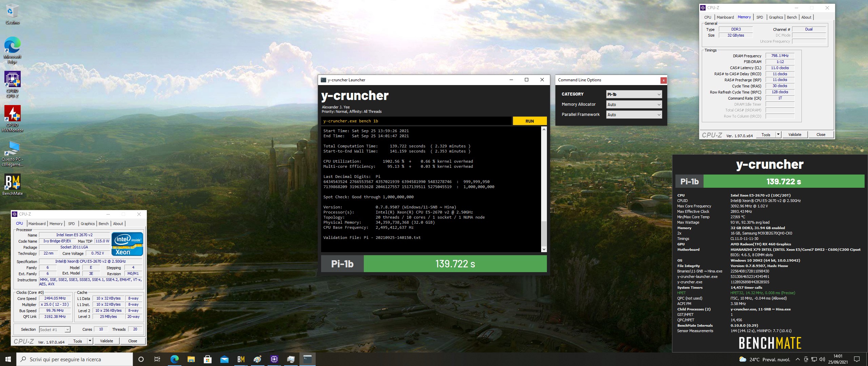Open the Socket #1 selection dropdown
The width and height of the screenshot is (868, 366).
click(55, 329)
